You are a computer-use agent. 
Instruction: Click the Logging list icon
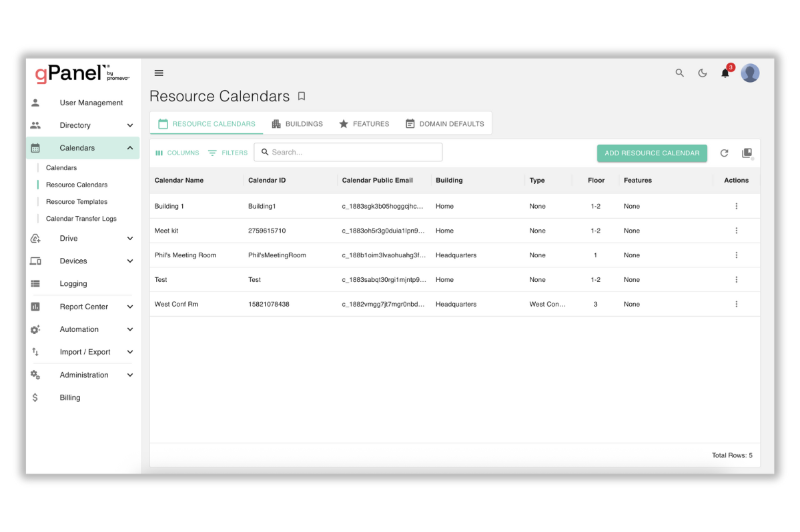click(35, 283)
